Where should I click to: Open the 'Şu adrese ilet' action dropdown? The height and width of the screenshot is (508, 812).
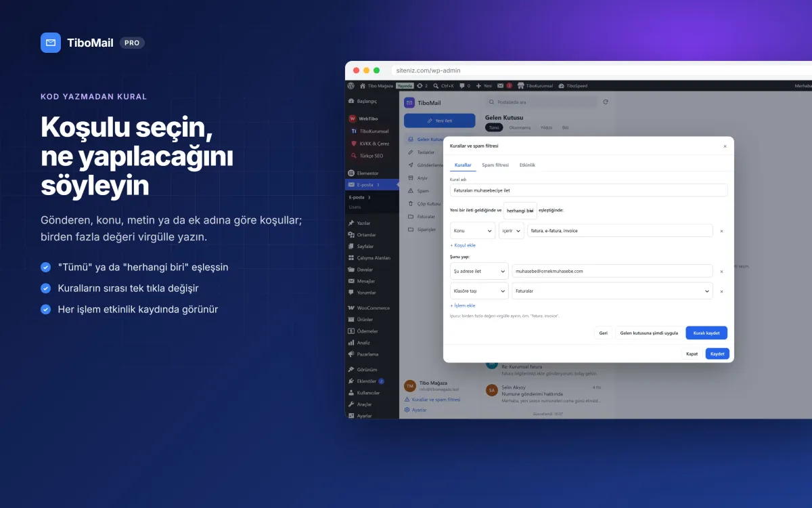point(479,271)
